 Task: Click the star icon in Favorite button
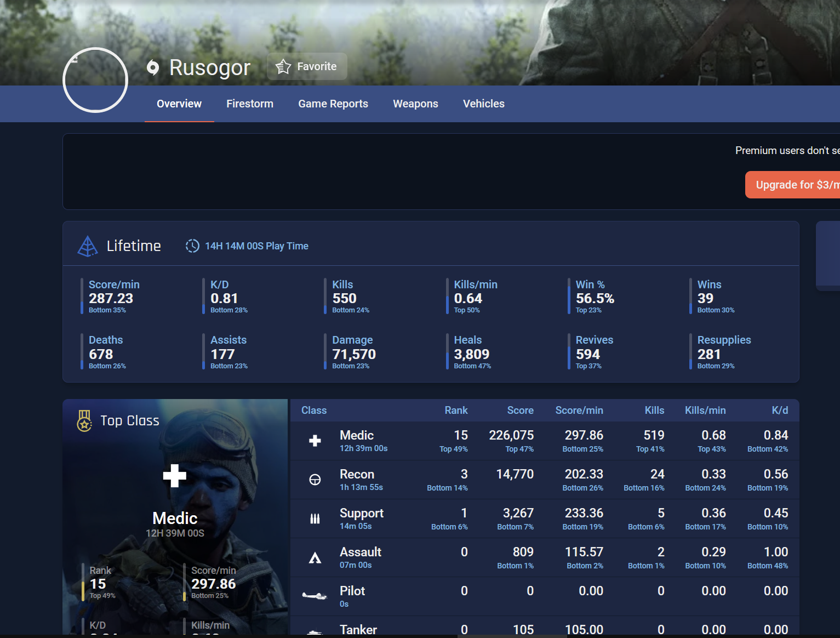pos(283,66)
